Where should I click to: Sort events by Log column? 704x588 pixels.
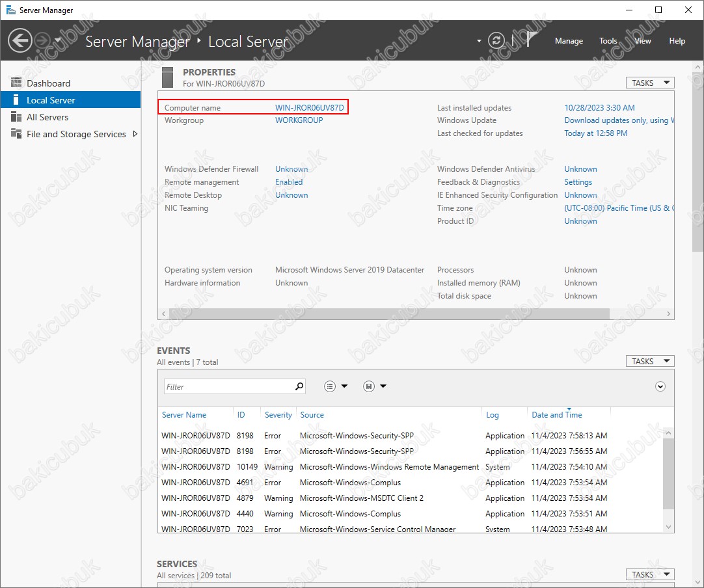pos(493,415)
